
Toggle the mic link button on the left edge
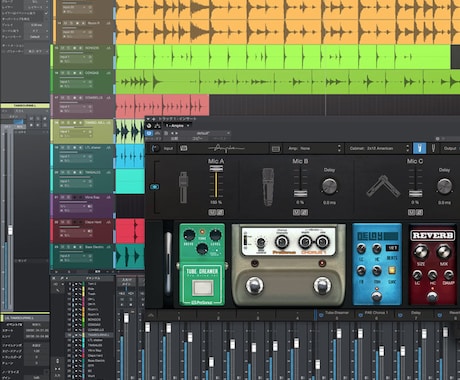(x=155, y=187)
